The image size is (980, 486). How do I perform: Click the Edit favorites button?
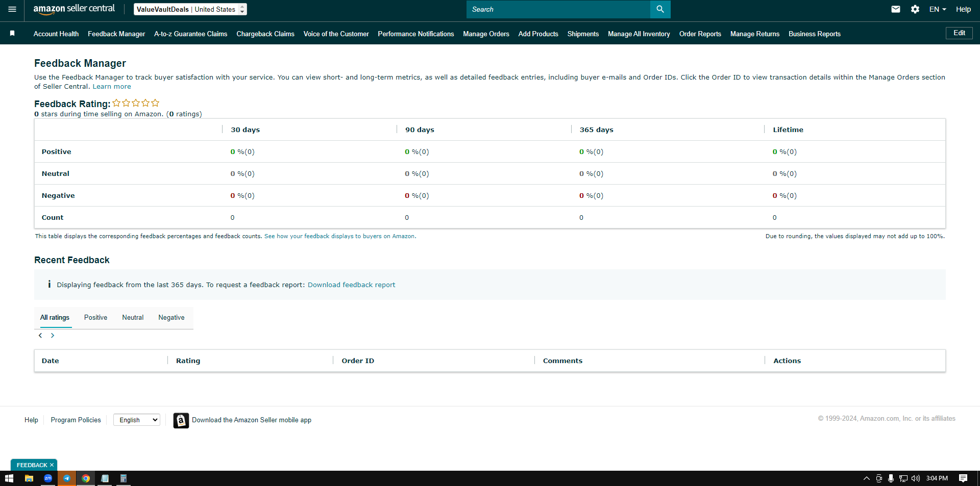959,33
